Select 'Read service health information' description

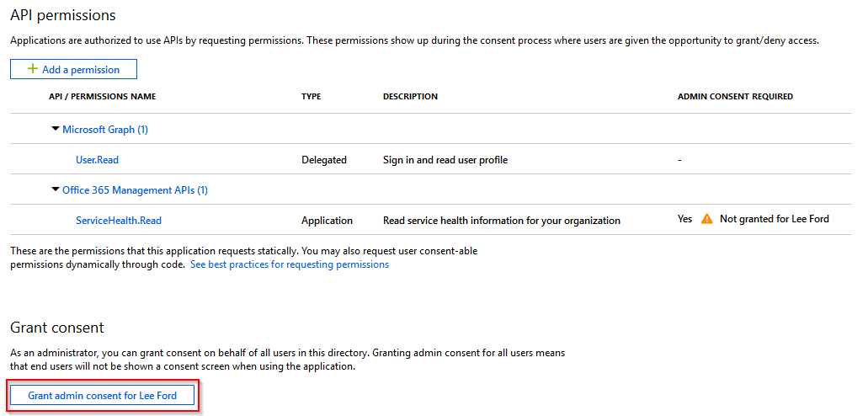click(x=502, y=221)
